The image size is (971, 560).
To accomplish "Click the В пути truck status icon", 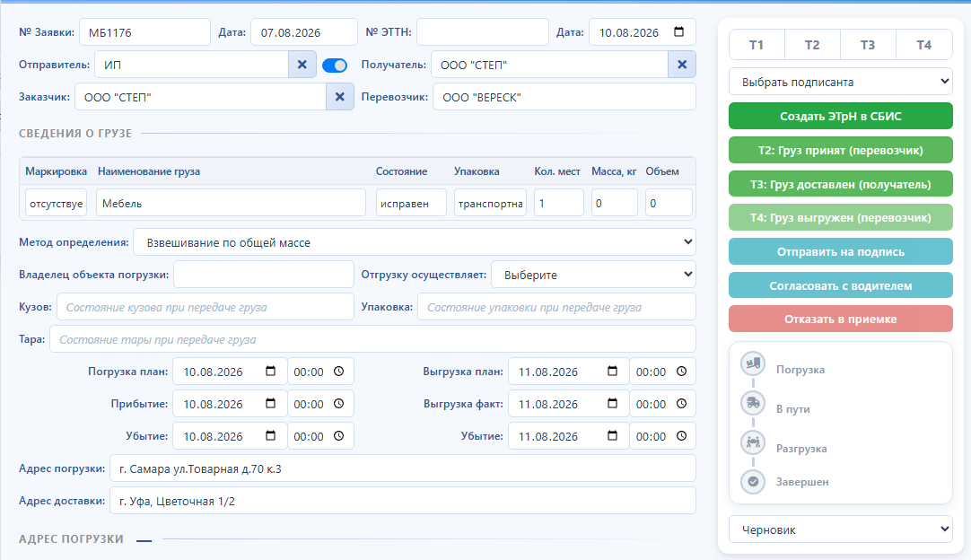I will click(x=753, y=403).
